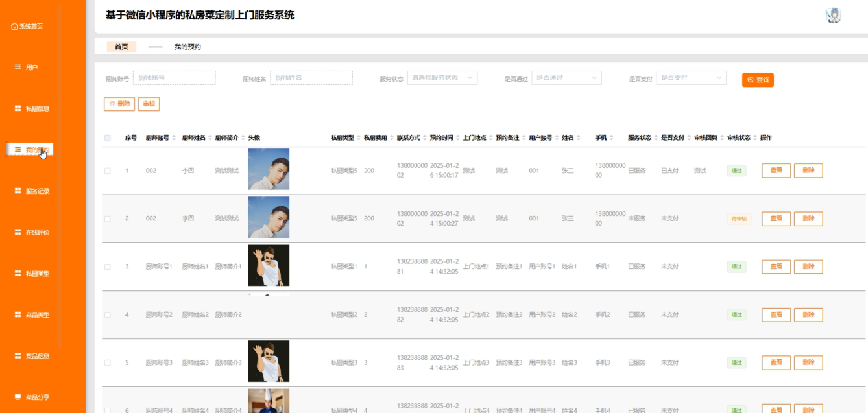Click 我的预约 breadcrumb text
868x413 pixels.
pos(187,47)
